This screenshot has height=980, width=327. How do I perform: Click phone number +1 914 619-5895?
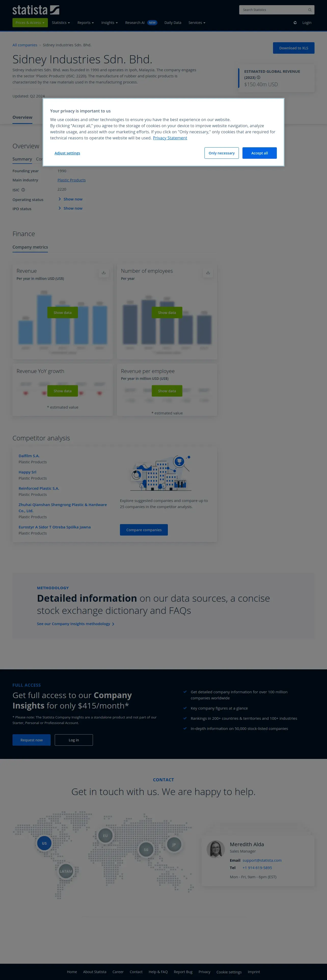click(x=257, y=868)
